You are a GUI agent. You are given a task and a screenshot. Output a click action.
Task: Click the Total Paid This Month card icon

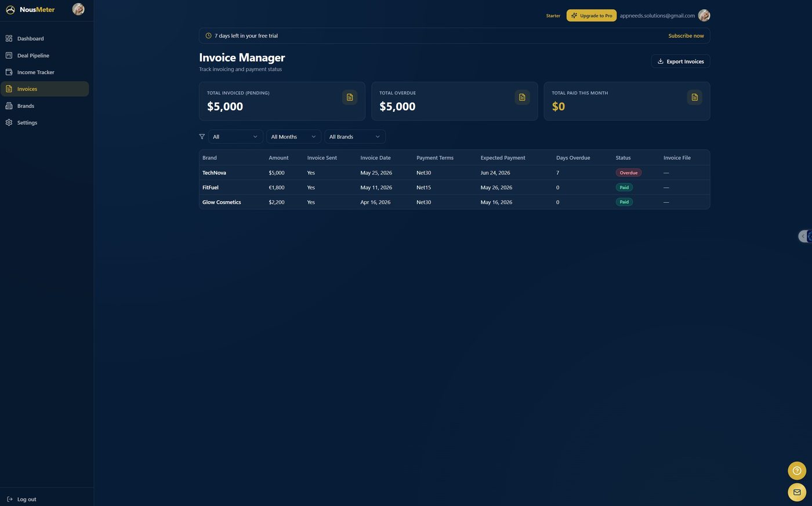tap(694, 97)
